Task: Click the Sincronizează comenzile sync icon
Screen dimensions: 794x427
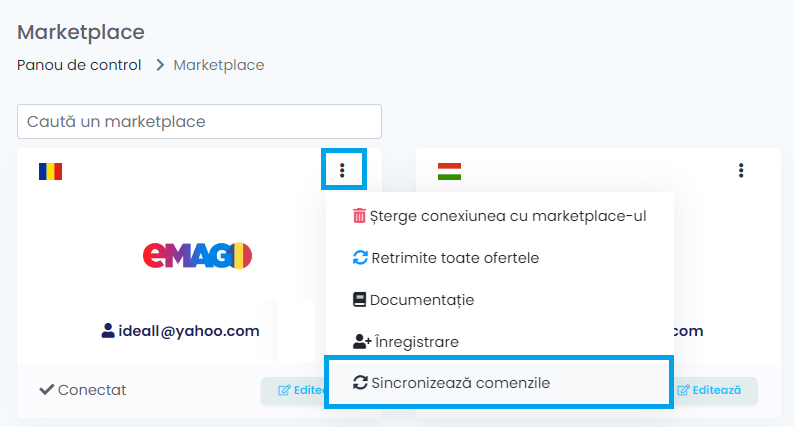Action: [x=360, y=382]
